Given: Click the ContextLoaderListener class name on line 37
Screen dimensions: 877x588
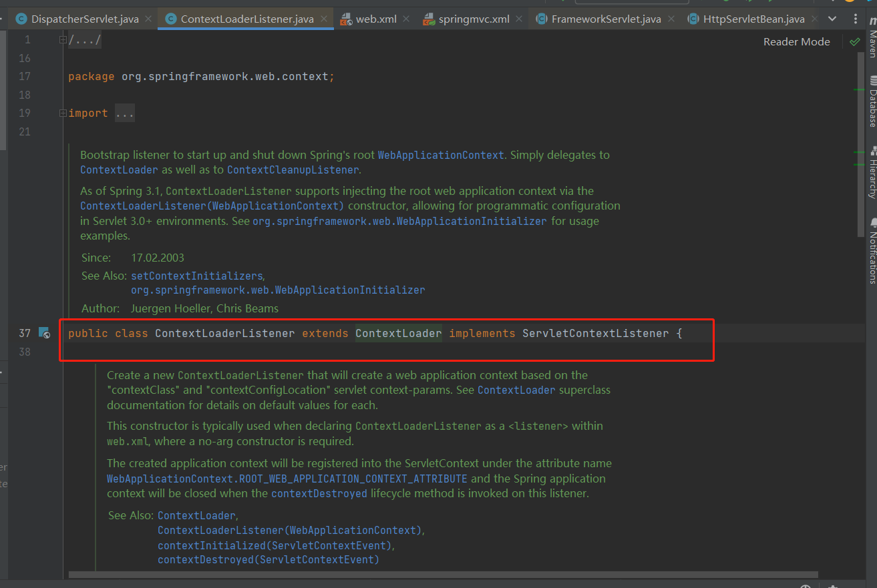Looking at the screenshot, I should (225, 333).
